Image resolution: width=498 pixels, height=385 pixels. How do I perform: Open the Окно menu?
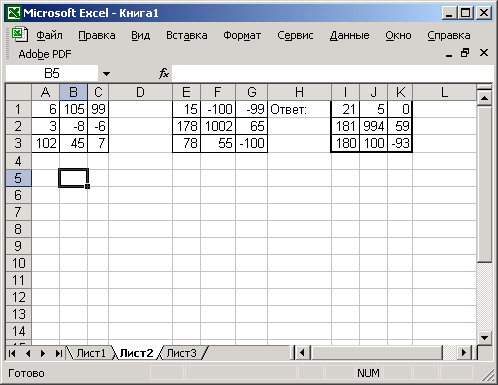point(398,35)
